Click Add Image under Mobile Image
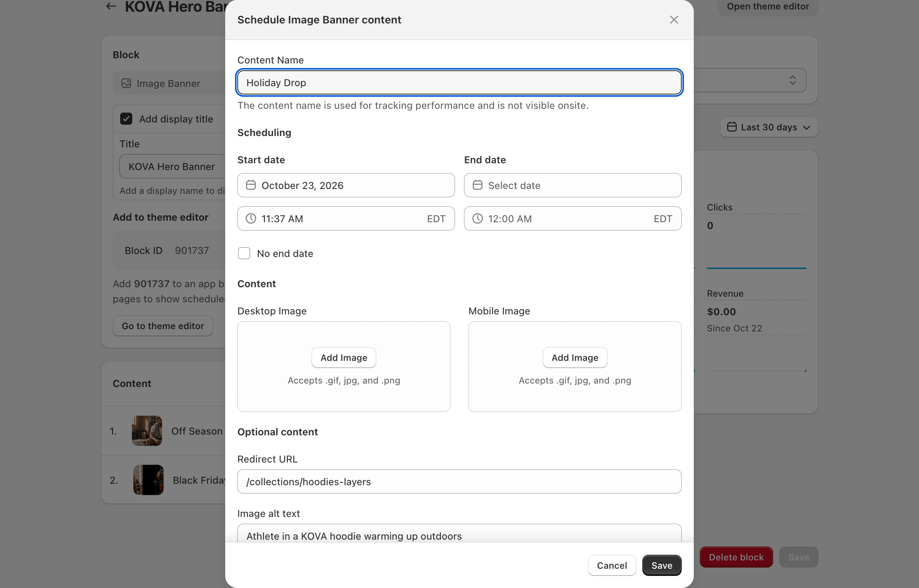The height and width of the screenshot is (588, 919). pyautogui.click(x=575, y=357)
